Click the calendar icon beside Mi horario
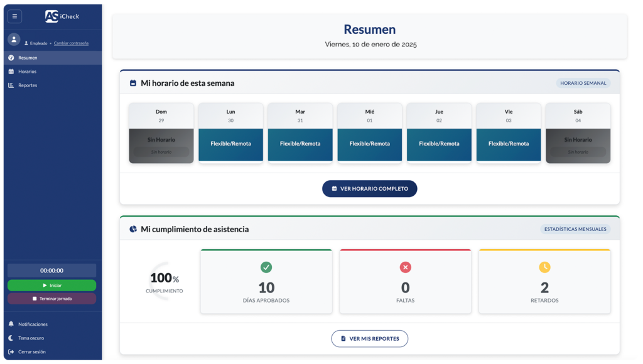This screenshot has width=643, height=364. [x=132, y=83]
